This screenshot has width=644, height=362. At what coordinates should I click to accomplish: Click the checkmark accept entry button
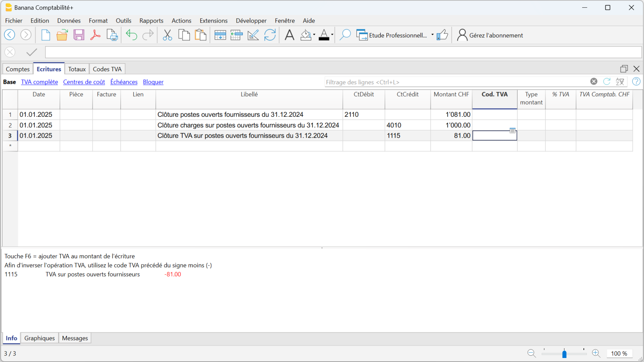coord(32,52)
